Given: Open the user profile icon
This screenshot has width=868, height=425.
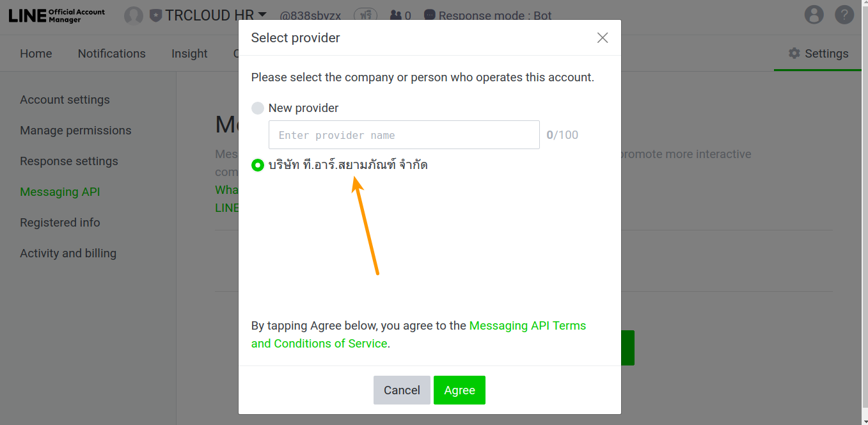Looking at the screenshot, I should coord(814,15).
